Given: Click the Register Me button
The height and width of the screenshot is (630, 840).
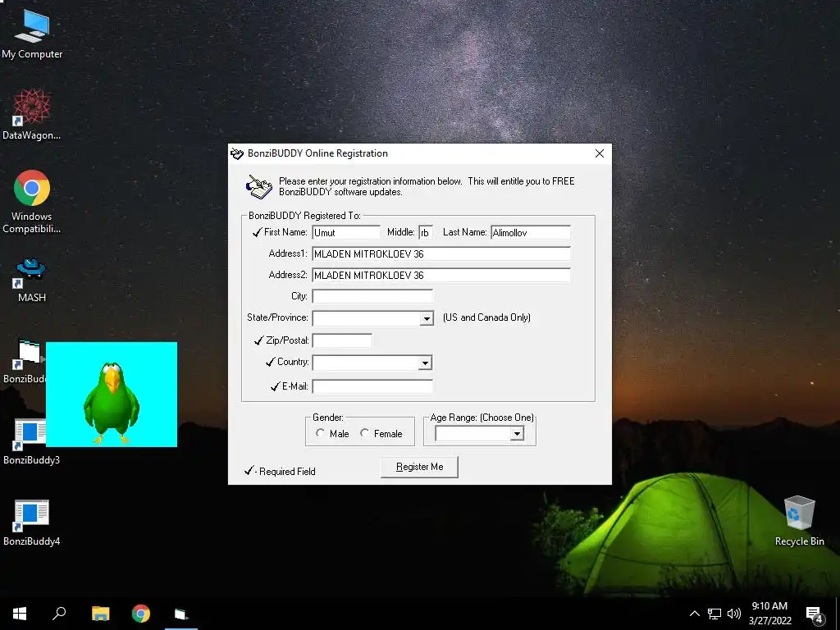Looking at the screenshot, I should pyautogui.click(x=419, y=467).
